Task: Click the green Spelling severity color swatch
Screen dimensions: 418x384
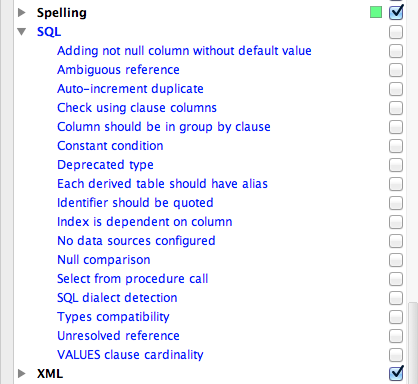Action: point(376,13)
